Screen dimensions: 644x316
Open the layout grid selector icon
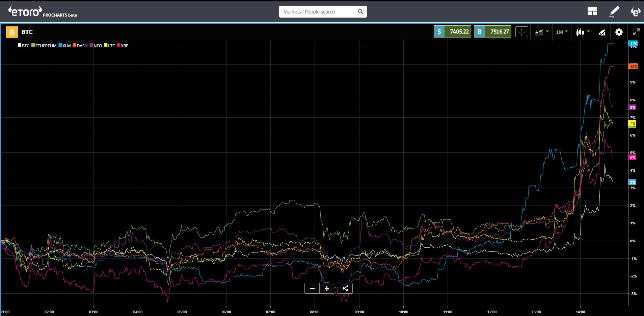coord(592,11)
